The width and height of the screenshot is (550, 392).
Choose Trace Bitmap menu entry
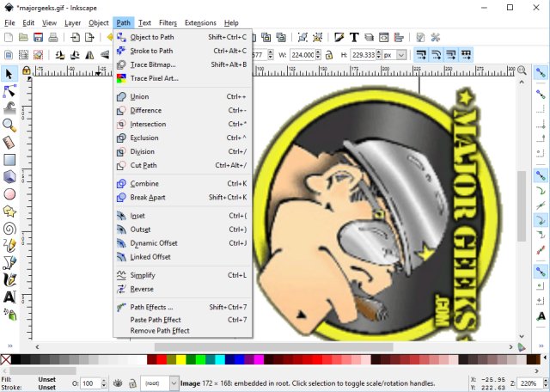click(x=182, y=64)
